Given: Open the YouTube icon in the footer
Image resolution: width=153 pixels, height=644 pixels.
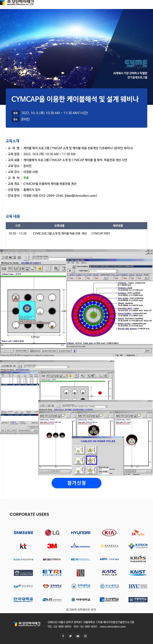Looking at the screenshot, I should pos(78,636).
